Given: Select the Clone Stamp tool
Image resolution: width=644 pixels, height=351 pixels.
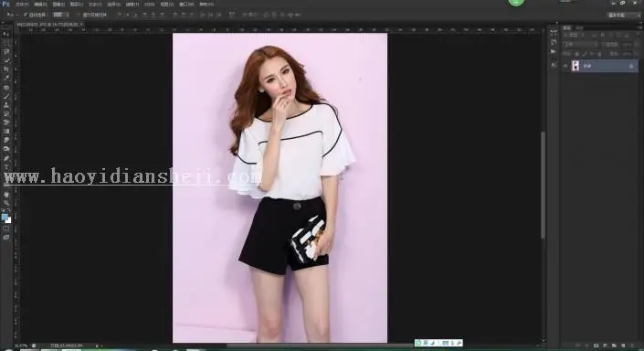Looking at the screenshot, I should [5, 105].
